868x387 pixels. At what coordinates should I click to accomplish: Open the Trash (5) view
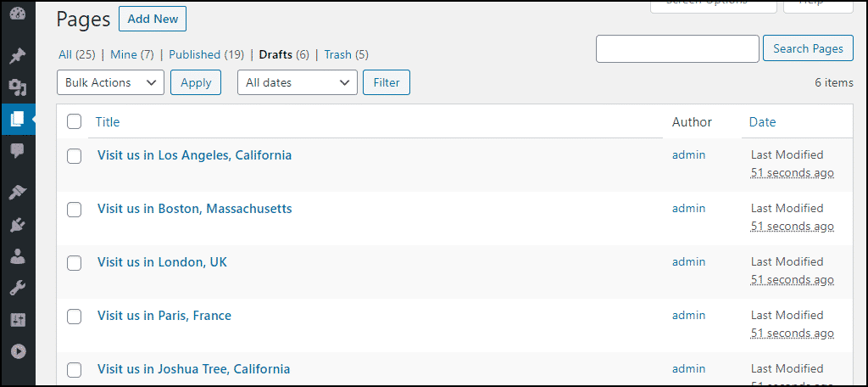click(x=347, y=55)
